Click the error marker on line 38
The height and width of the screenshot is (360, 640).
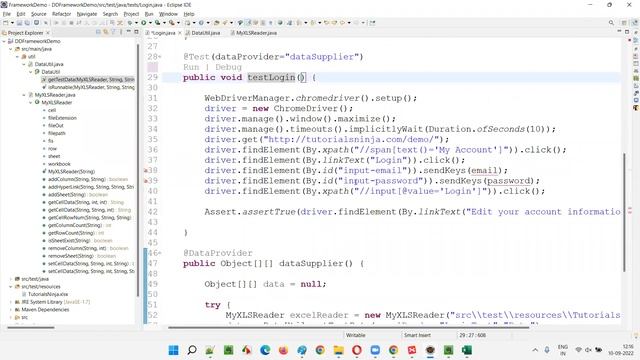tap(146, 171)
